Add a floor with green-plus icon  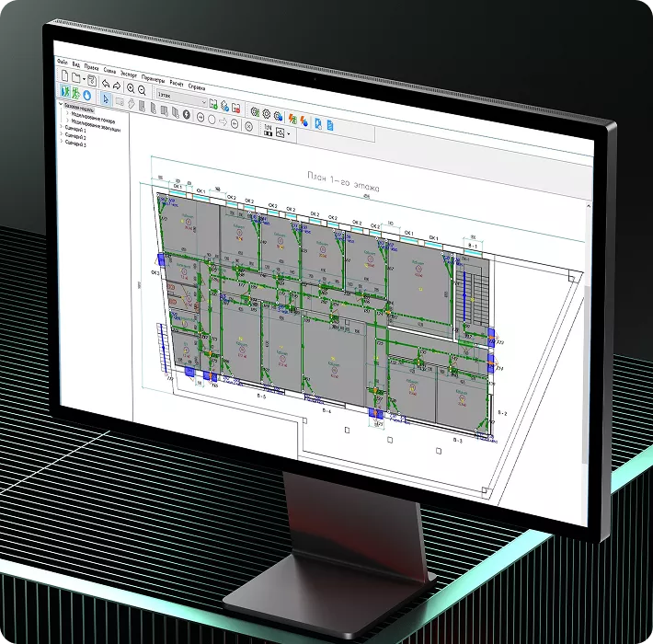[213, 104]
